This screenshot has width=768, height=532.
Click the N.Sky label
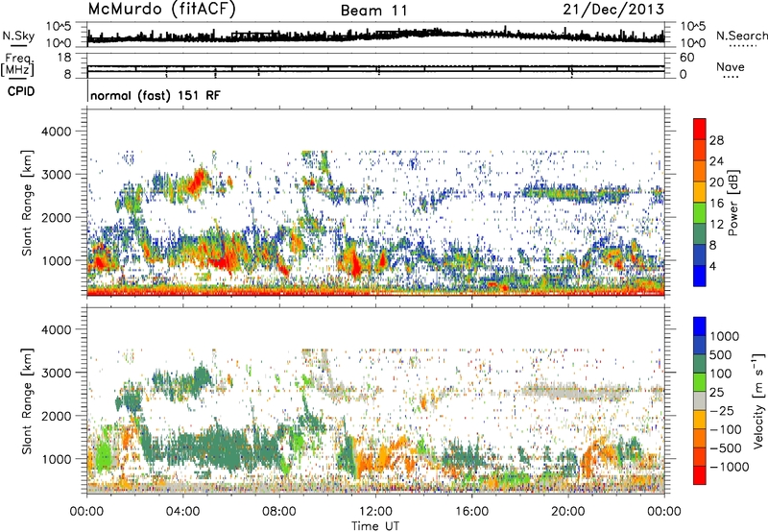pyautogui.click(x=18, y=36)
